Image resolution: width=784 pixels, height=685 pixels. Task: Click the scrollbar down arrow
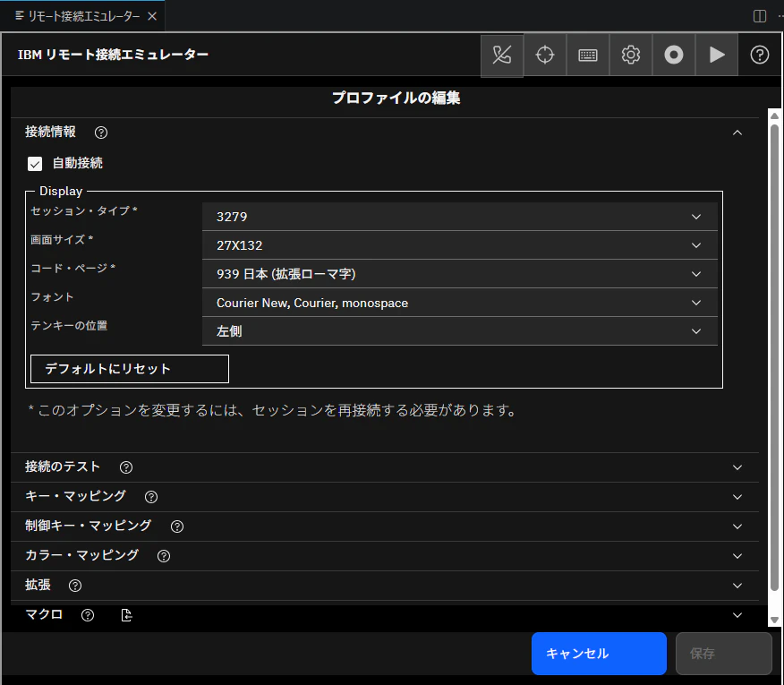(x=774, y=620)
